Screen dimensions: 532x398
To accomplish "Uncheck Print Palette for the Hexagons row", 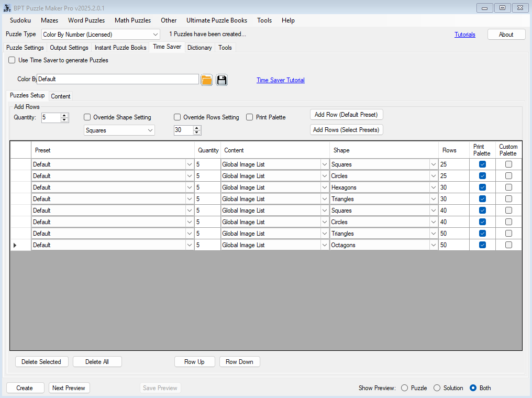I will [482, 187].
